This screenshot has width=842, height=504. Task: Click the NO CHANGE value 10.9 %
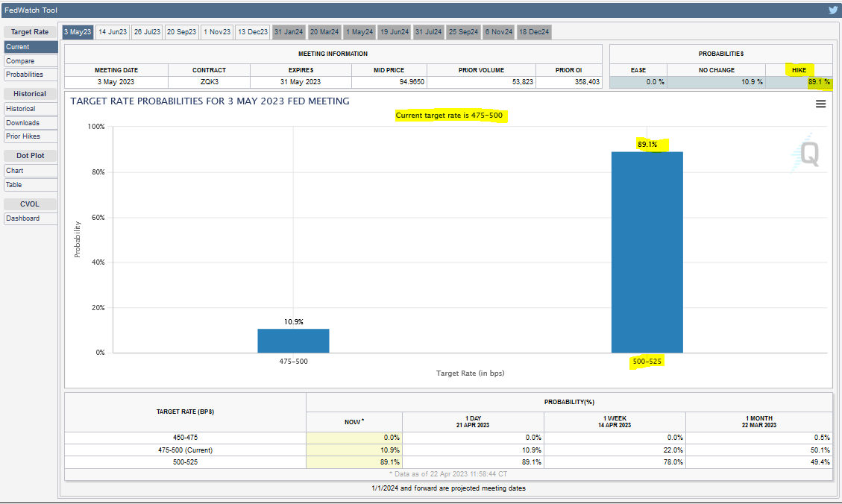[x=752, y=82]
